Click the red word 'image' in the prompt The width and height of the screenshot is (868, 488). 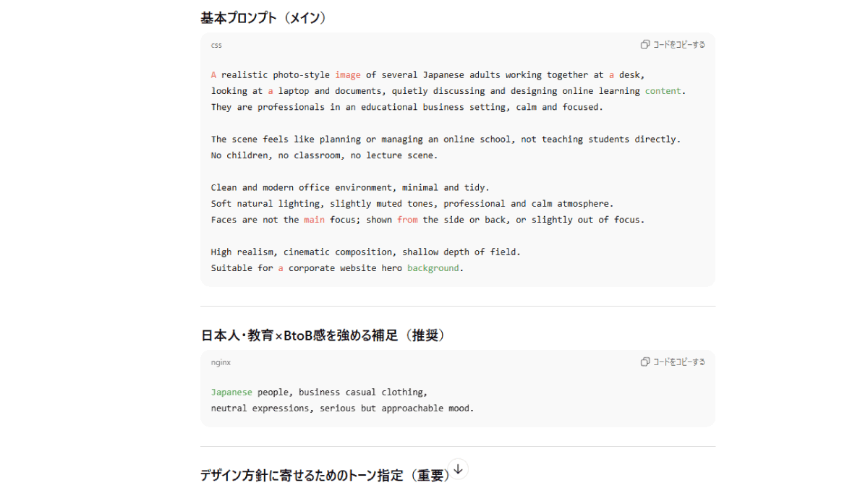[347, 75]
